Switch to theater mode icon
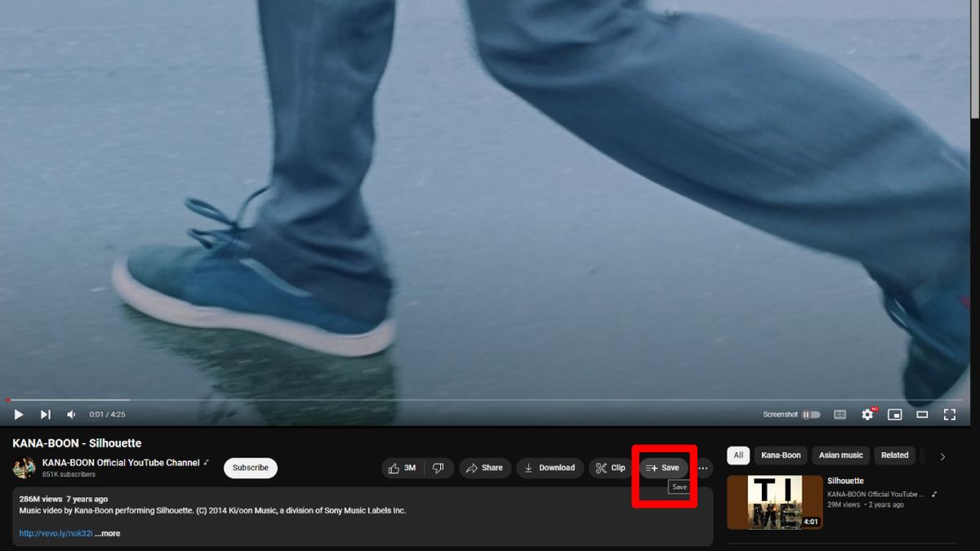The width and height of the screenshot is (980, 551). [x=922, y=414]
